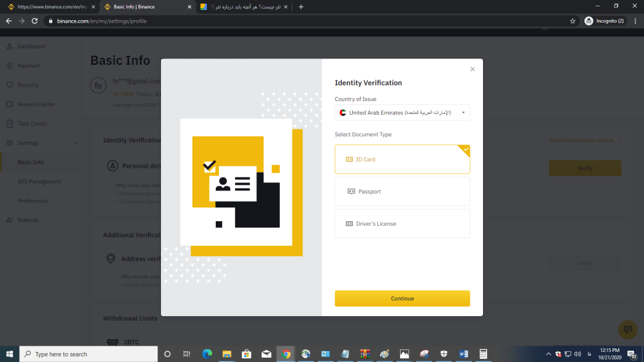Select Passport document type
This screenshot has height=362, width=644.
[402, 191]
